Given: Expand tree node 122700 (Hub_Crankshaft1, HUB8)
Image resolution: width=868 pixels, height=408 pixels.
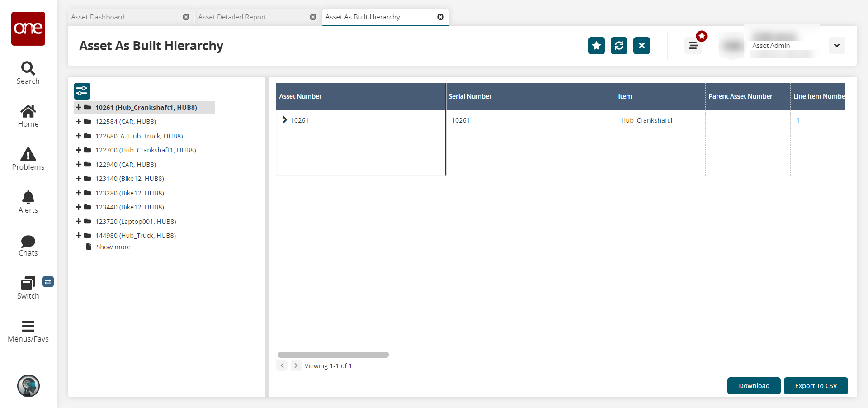Looking at the screenshot, I should pyautogui.click(x=79, y=150).
